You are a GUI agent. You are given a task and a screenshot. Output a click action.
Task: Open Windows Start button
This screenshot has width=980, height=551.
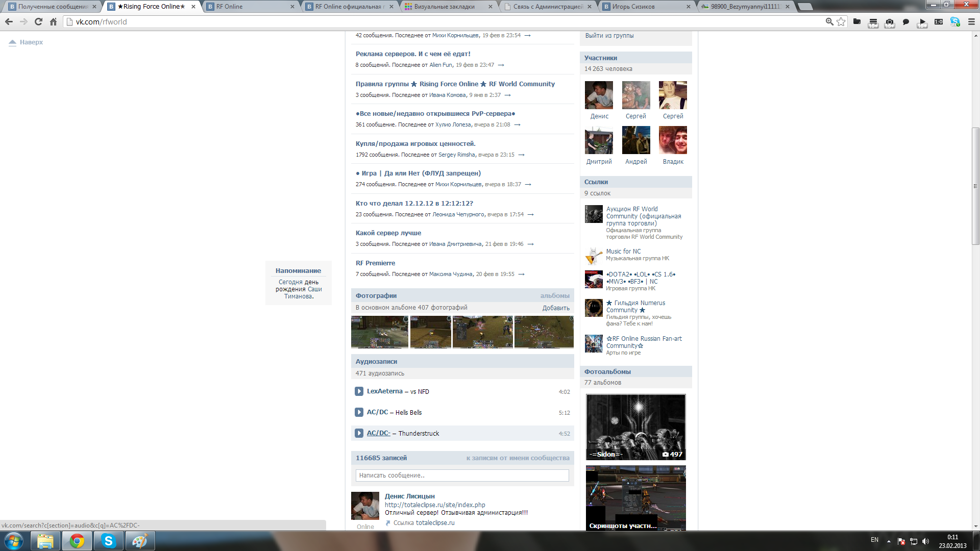tap(14, 541)
